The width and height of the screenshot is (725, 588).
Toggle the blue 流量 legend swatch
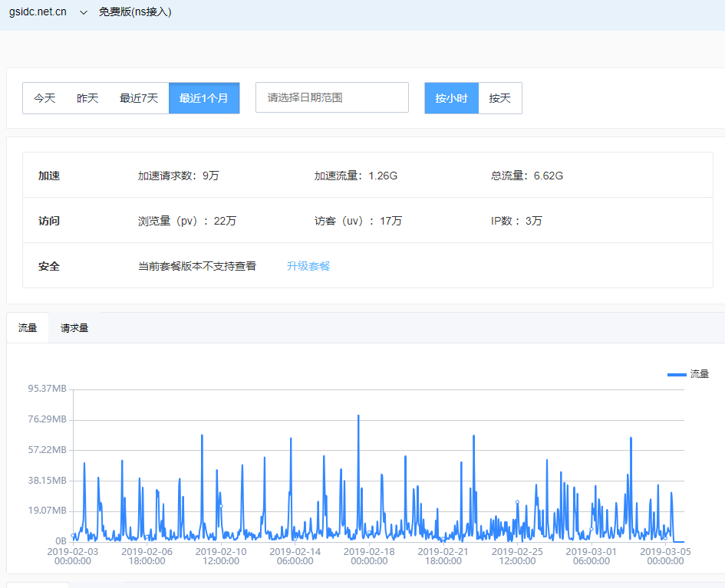[677, 374]
